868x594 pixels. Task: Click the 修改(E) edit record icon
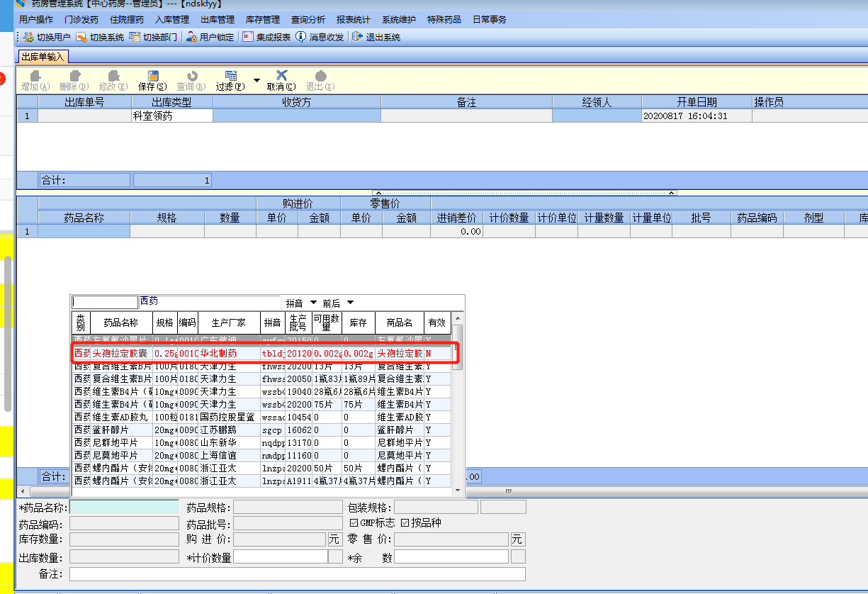113,76
